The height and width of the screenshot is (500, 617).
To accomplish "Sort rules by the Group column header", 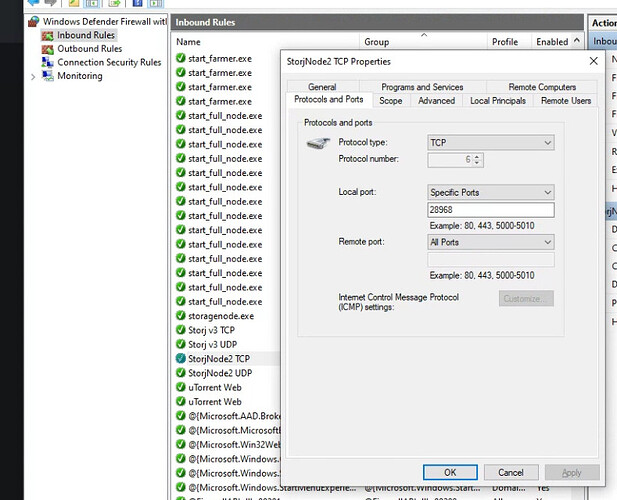I will [x=377, y=42].
